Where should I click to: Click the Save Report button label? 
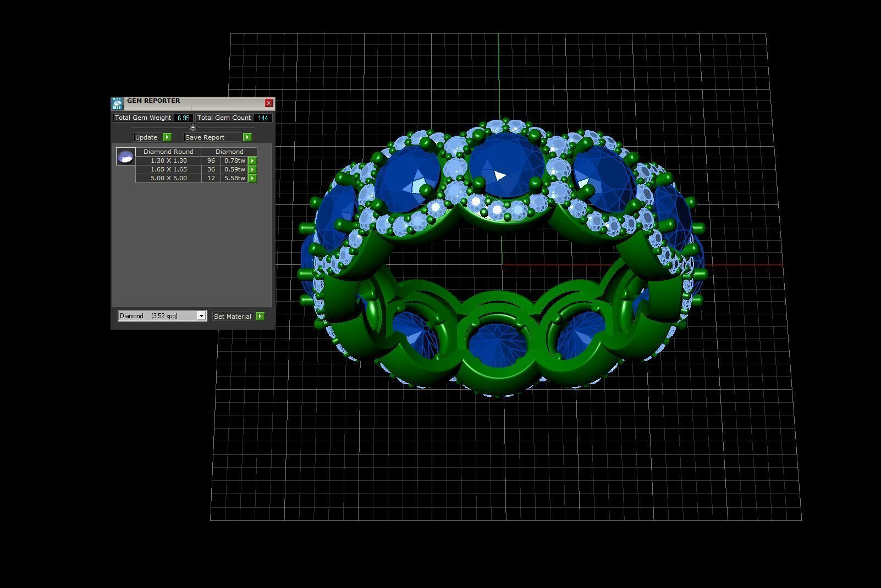(205, 137)
